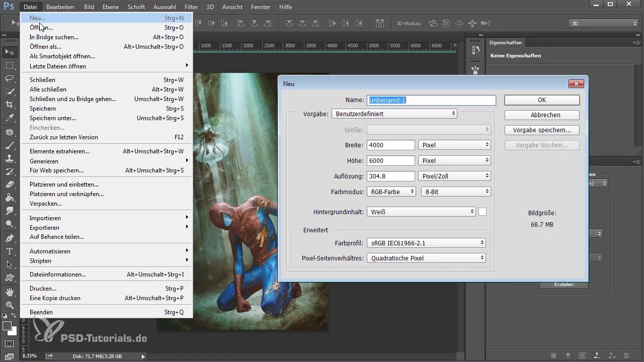Open the 3D workspace dropdown
644x362 pixels.
pos(603,23)
